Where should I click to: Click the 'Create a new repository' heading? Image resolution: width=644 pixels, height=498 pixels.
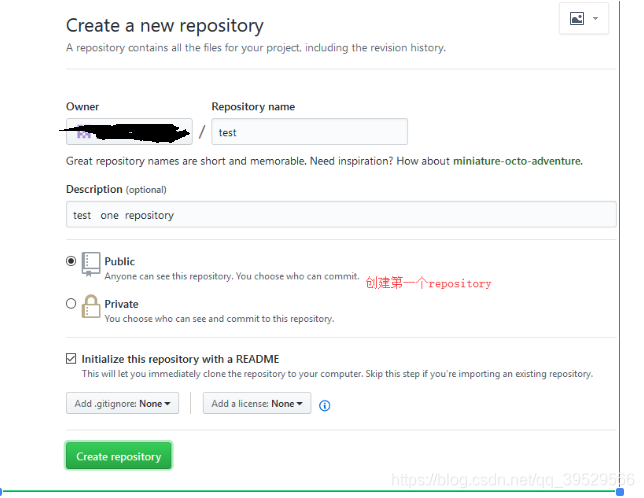(165, 25)
